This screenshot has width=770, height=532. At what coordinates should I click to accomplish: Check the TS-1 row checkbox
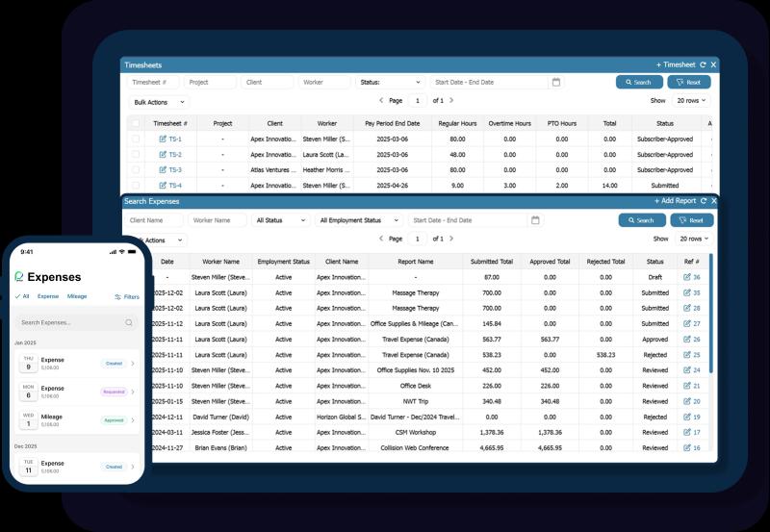(136, 139)
